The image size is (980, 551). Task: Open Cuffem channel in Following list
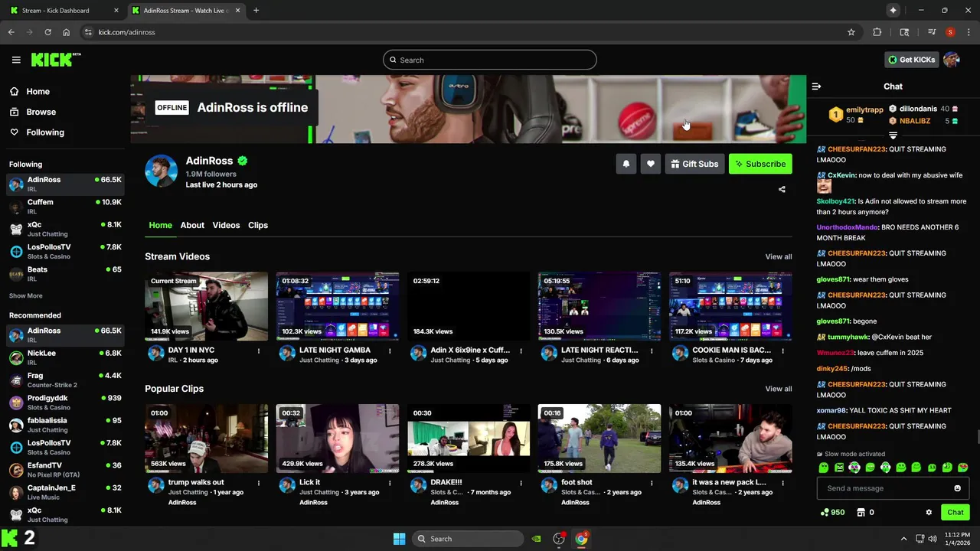click(x=65, y=206)
